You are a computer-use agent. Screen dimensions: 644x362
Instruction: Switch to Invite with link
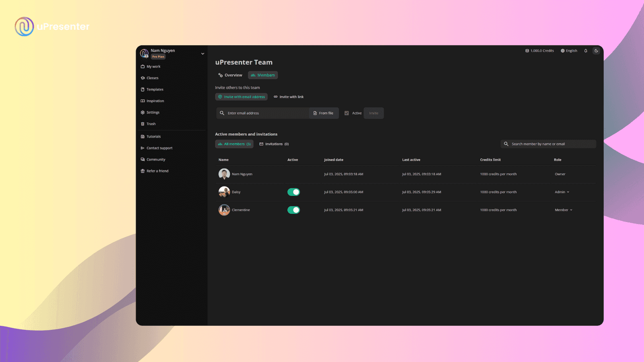(289, 97)
